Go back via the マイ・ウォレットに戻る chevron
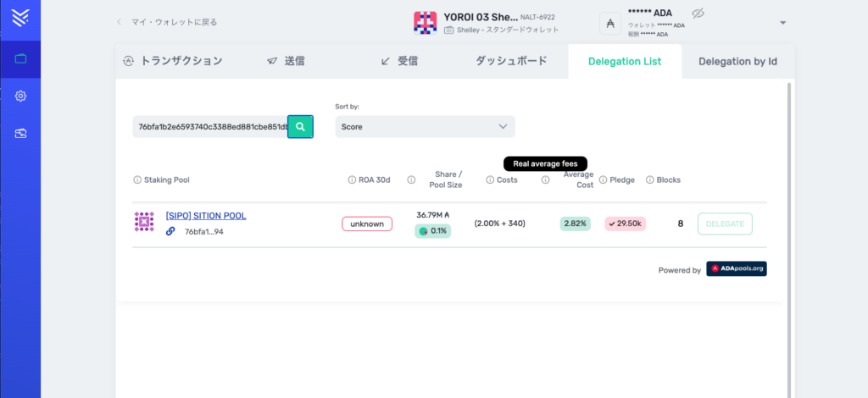Screen dimensions: 868x398 click(x=120, y=22)
